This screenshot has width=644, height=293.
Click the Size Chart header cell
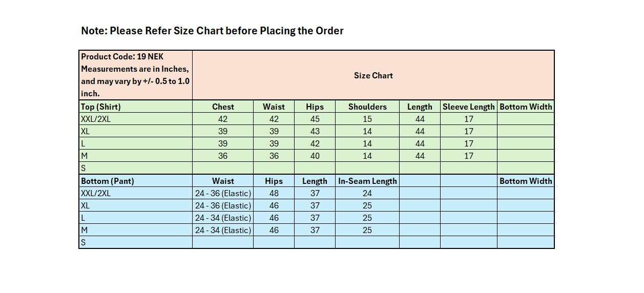pos(373,75)
